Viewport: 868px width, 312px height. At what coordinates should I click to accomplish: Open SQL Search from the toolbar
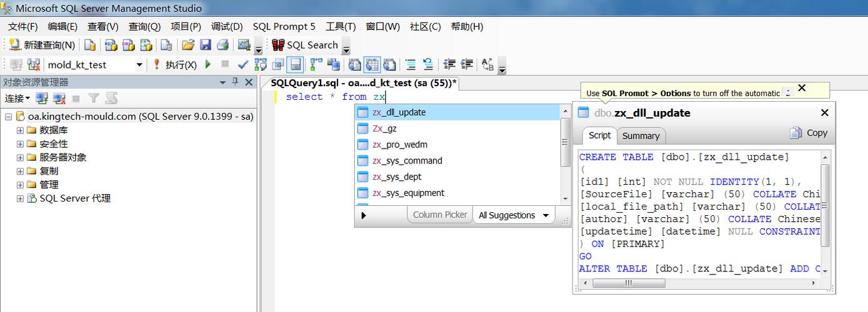tap(305, 45)
